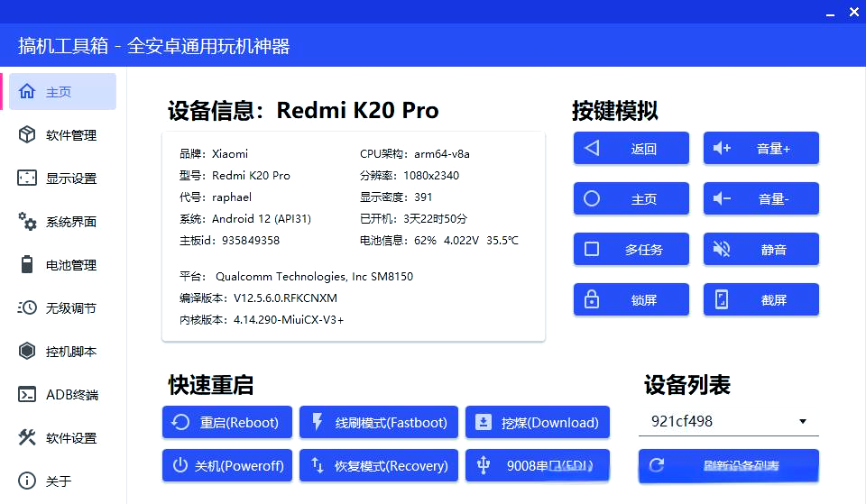Click the 内核版本 4.14.290-MiuiCX-V3+ text
The width and height of the screenshot is (866, 504).
click(262, 320)
